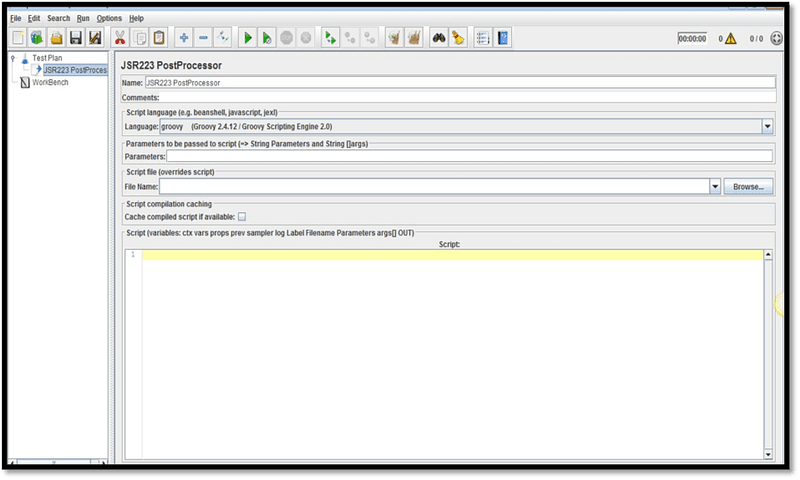Open the File Name dropdown arrow
Viewport: 800px width, 480px height.
[x=715, y=186]
